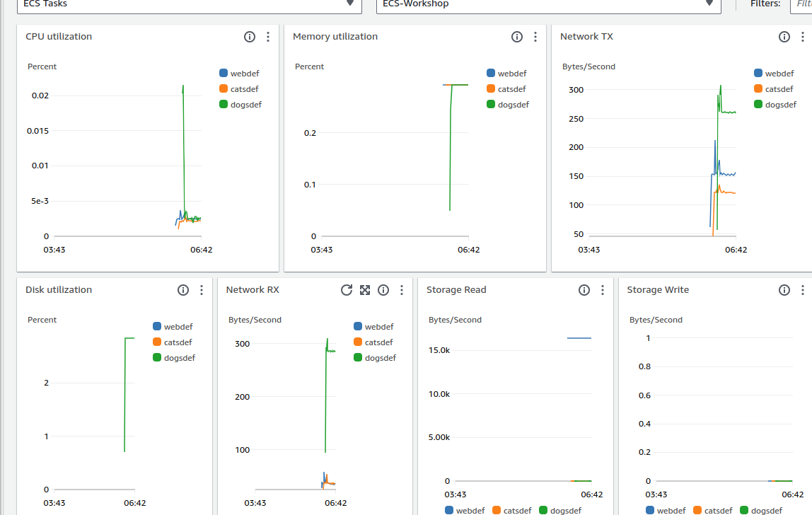
Task: Click the dogsdef color swatch in Disk utilization
Action: [158, 358]
